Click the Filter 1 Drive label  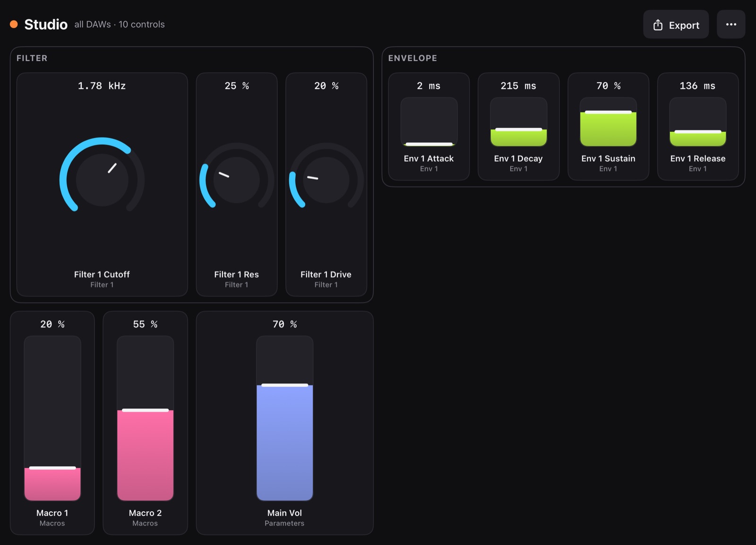click(326, 275)
